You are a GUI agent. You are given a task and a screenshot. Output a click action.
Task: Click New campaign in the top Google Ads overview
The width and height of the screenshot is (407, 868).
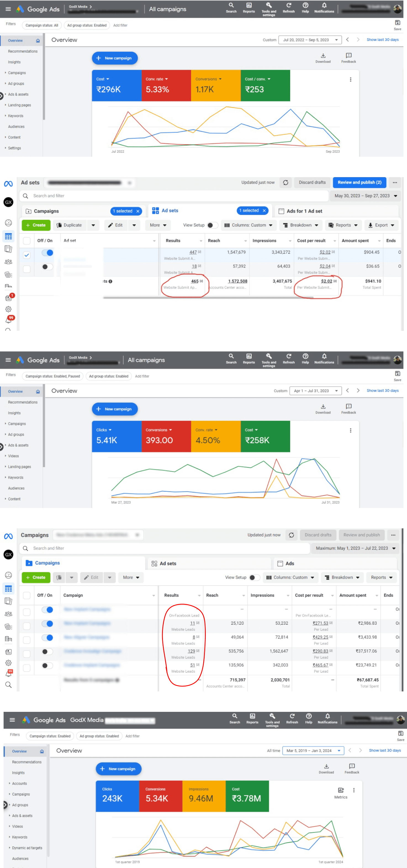click(115, 58)
